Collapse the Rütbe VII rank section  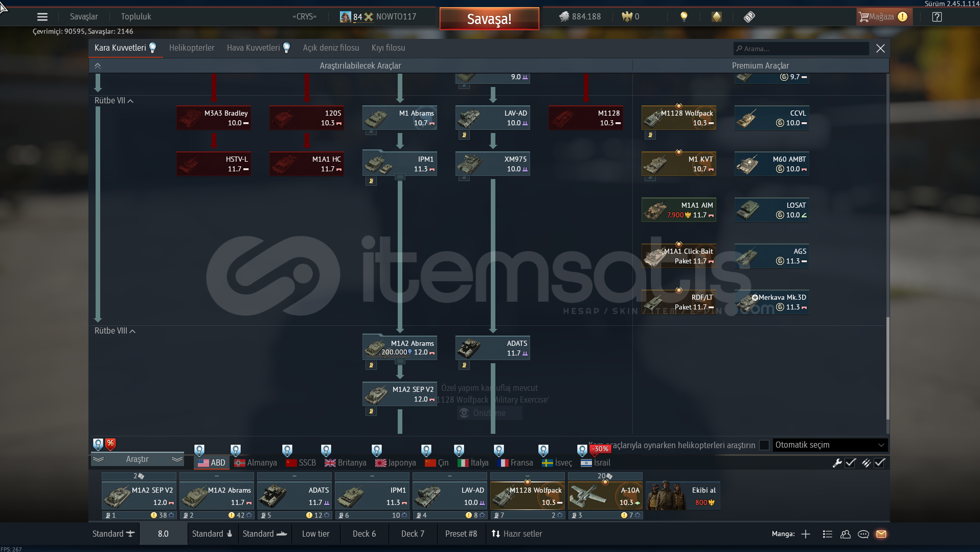(113, 100)
